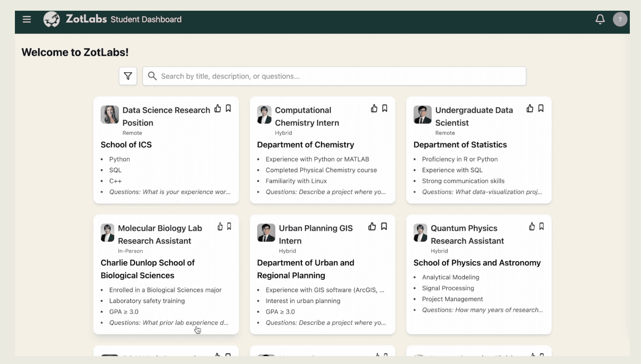Open the hamburger navigation menu
The height and width of the screenshot is (364, 641).
[x=27, y=20]
